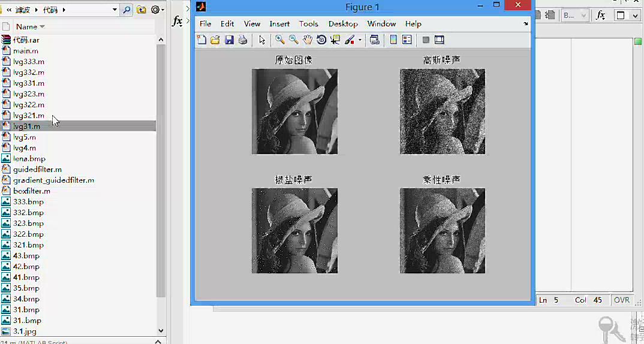Open the Desktop menu in Figure 1

[x=343, y=24]
